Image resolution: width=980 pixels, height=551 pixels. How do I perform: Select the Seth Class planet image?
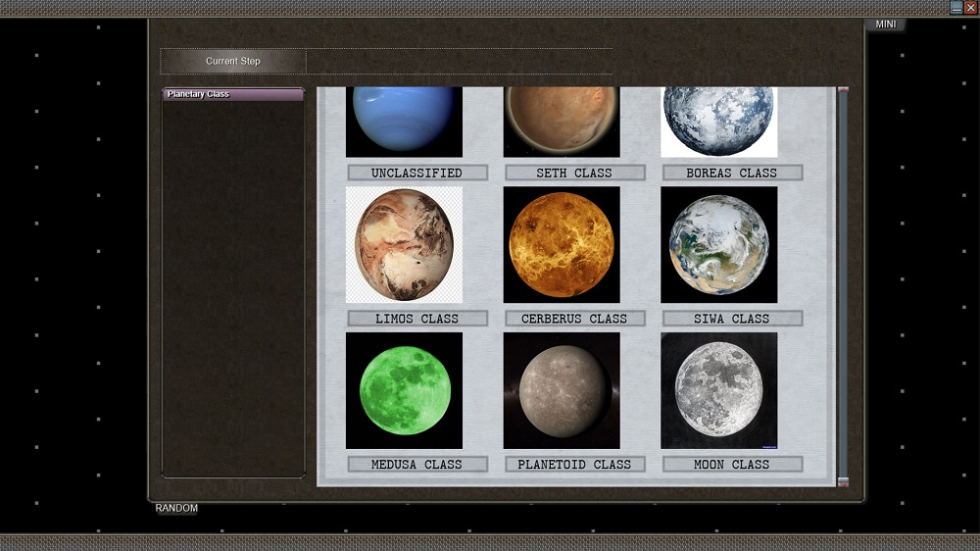(562, 122)
